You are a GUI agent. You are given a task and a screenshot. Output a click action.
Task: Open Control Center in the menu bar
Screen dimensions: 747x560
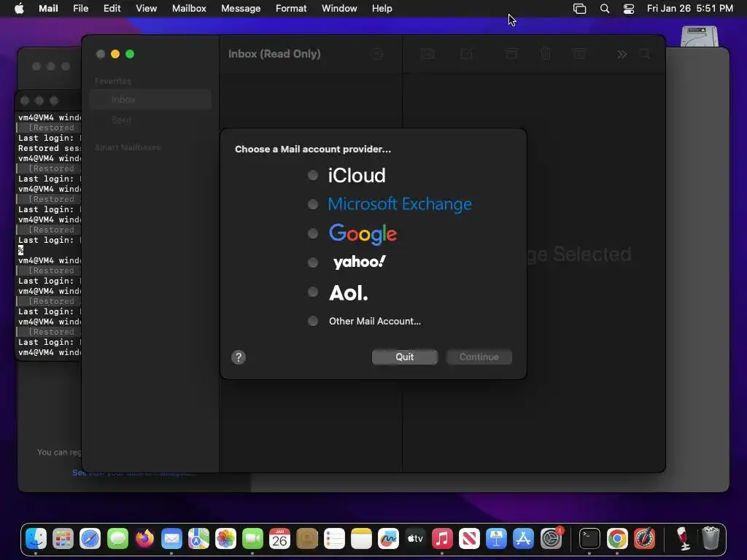click(x=629, y=9)
